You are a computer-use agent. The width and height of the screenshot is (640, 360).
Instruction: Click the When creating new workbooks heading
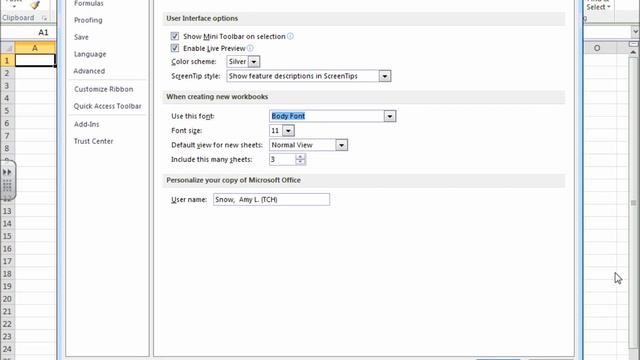(x=217, y=97)
